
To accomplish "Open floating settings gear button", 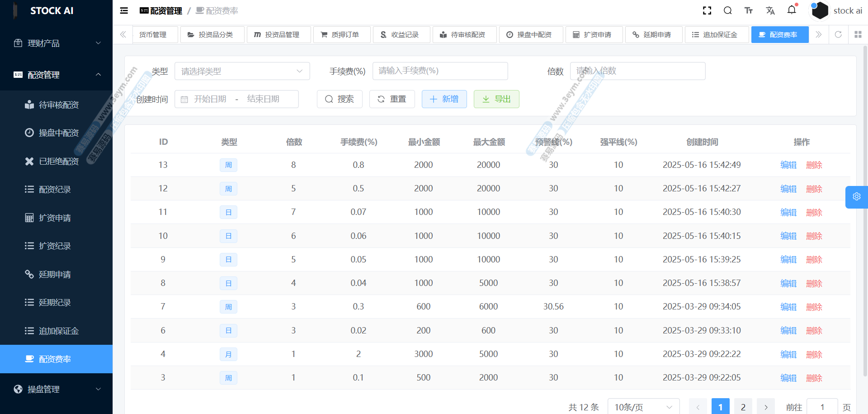I will tap(856, 197).
